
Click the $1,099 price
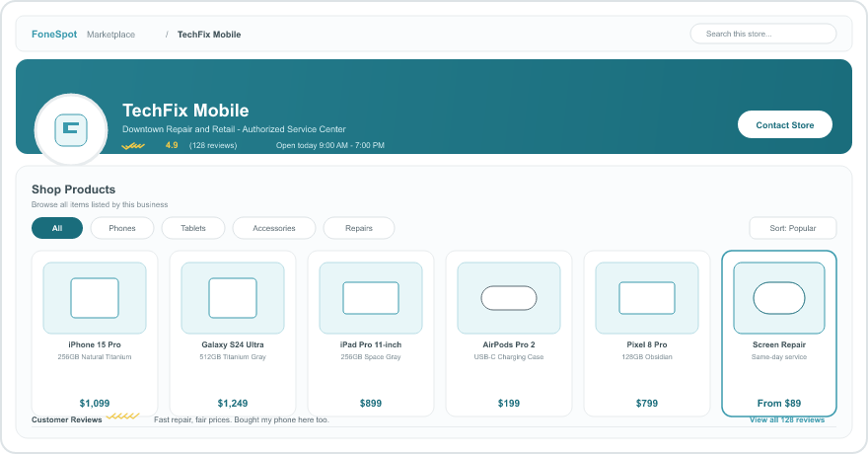[95, 403]
